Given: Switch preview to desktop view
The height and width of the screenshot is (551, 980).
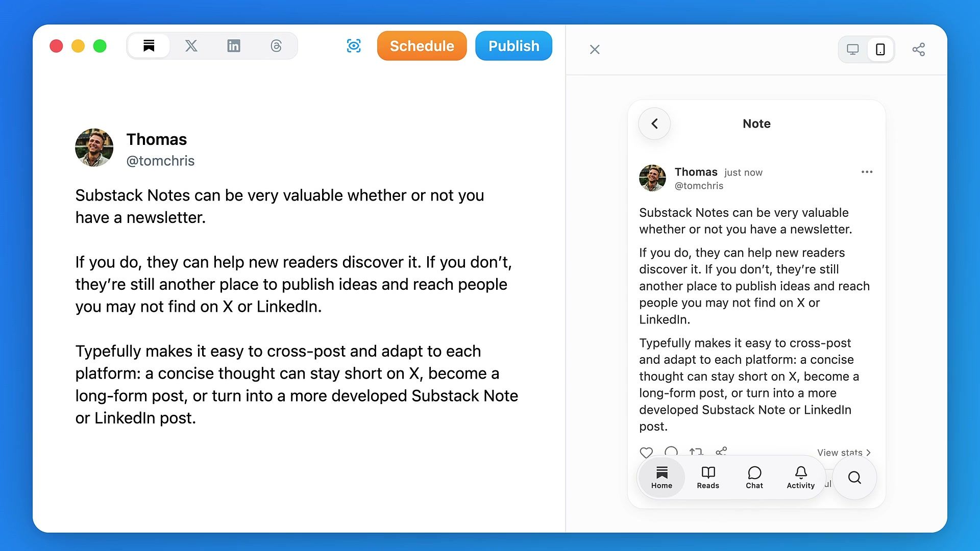Looking at the screenshot, I should 852,49.
